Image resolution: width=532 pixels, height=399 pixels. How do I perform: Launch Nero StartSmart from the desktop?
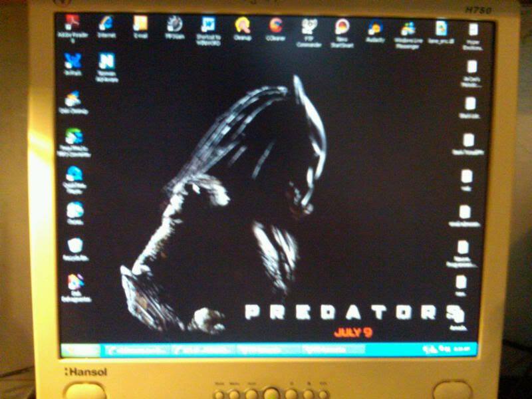coord(342,33)
